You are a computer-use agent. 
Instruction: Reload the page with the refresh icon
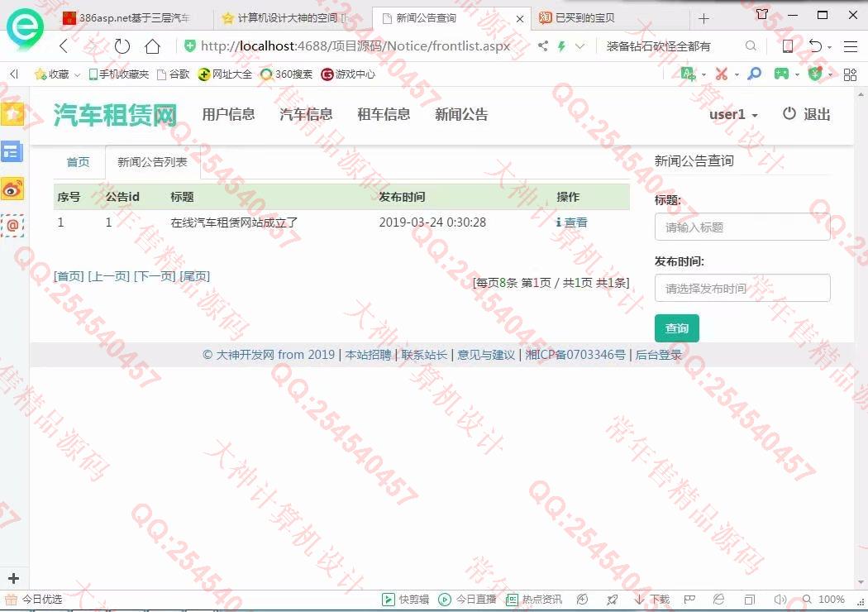pos(122,46)
